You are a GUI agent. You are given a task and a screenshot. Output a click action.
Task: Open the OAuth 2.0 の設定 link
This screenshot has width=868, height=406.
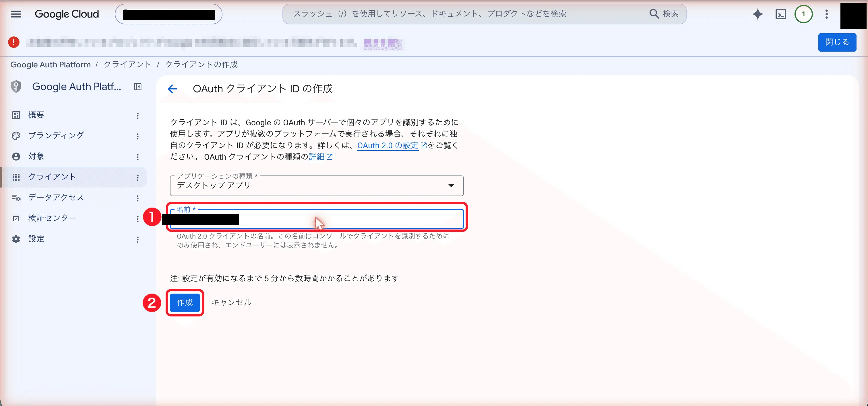pyautogui.click(x=392, y=145)
